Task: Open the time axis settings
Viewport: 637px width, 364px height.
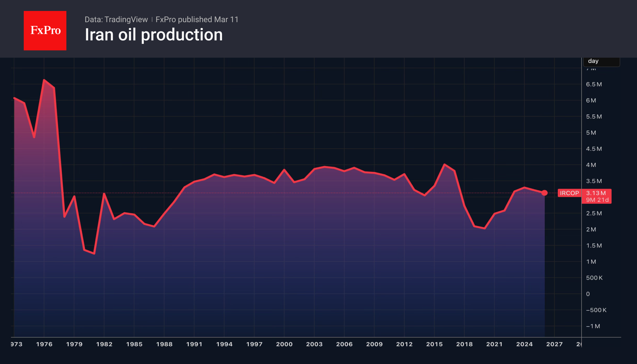Action: [x=304, y=344]
